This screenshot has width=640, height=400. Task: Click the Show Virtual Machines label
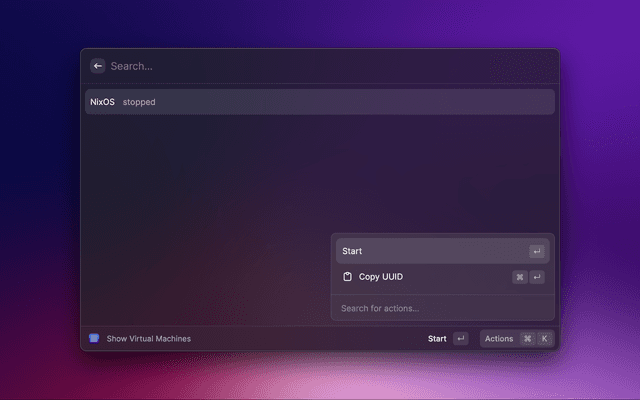[x=148, y=339]
